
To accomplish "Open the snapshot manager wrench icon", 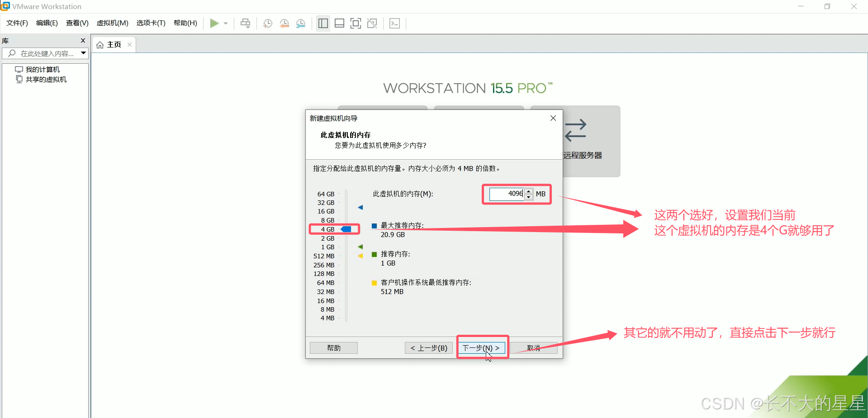I will point(300,23).
